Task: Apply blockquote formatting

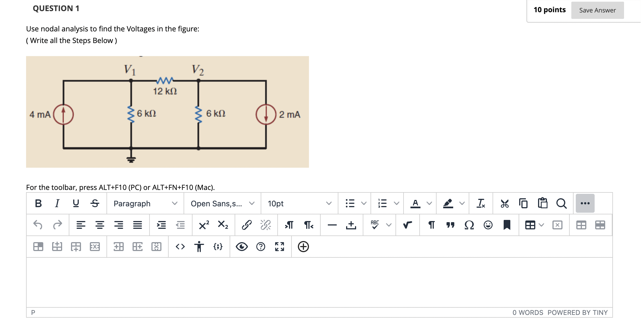Action: click(x=450, y=225)
